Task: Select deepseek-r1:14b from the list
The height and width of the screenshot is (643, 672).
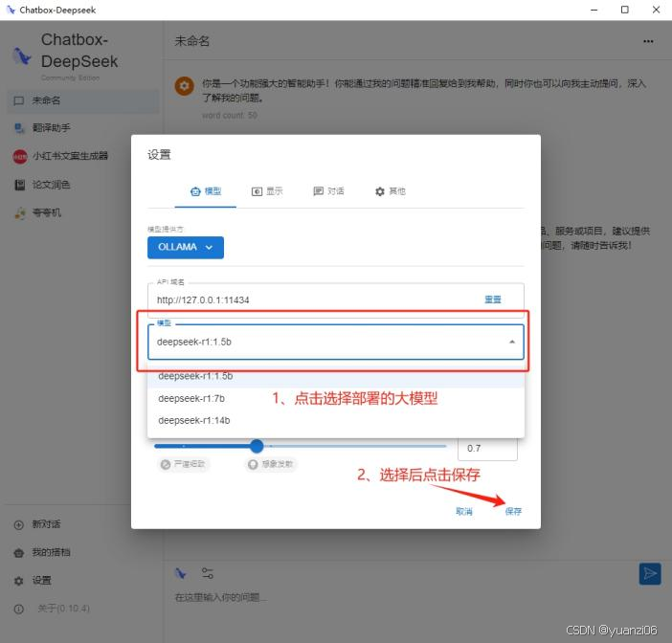Action: click(x=336, y=421)
